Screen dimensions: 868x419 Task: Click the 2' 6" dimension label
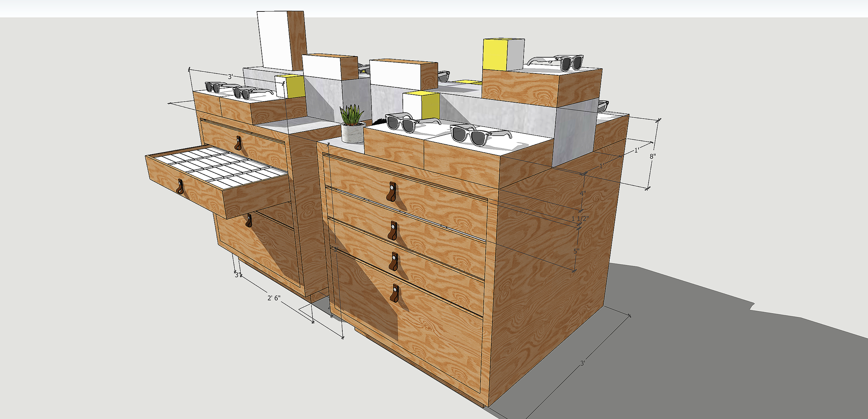pos(274,298)
